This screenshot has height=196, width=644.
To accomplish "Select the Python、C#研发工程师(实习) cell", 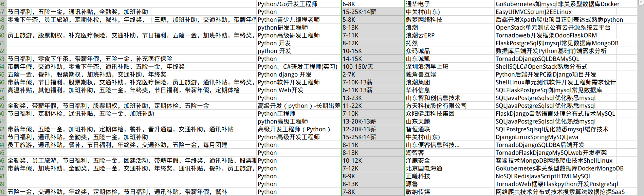I will point(299,67).
